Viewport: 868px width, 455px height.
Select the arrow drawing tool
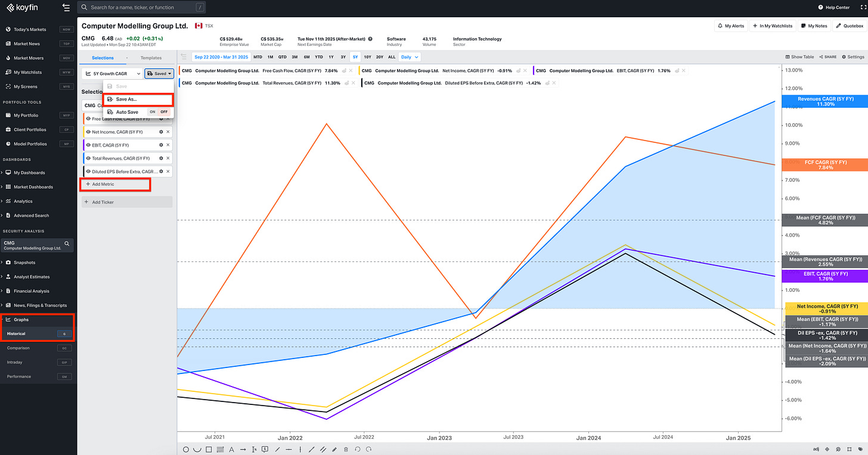(x=243, y=449)
